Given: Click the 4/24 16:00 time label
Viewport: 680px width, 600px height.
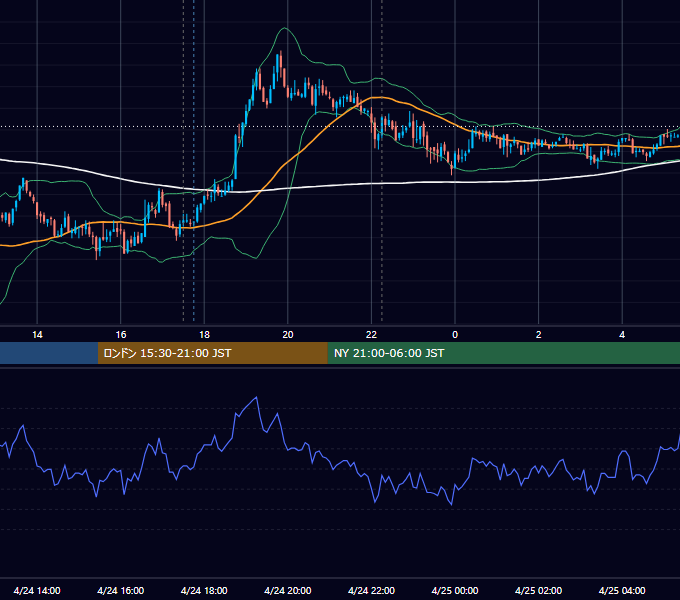Looking at the screenshot, I should (x=121, y=590).
